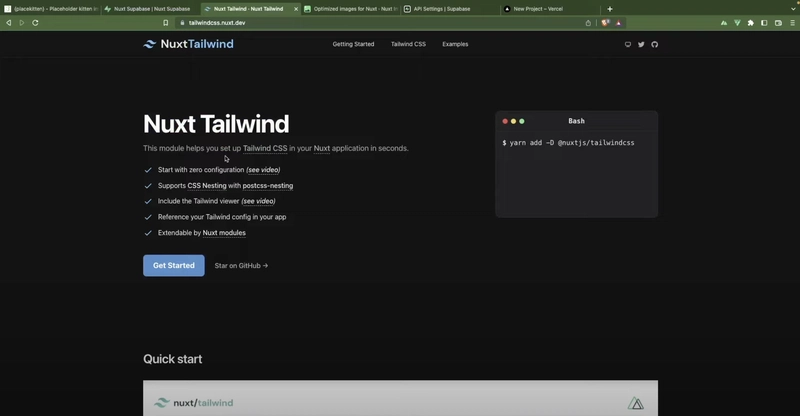This screenshot has height=416, width=800.
Task: Click 'Reference your Tailwind config in your app'
Action: click(x=222, y=217)
